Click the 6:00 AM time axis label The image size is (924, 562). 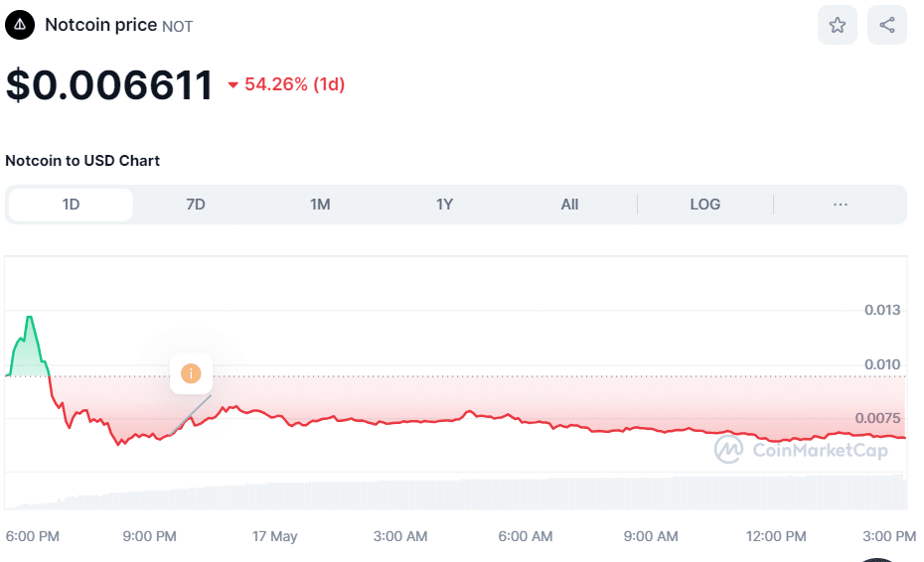click(525, 536)
